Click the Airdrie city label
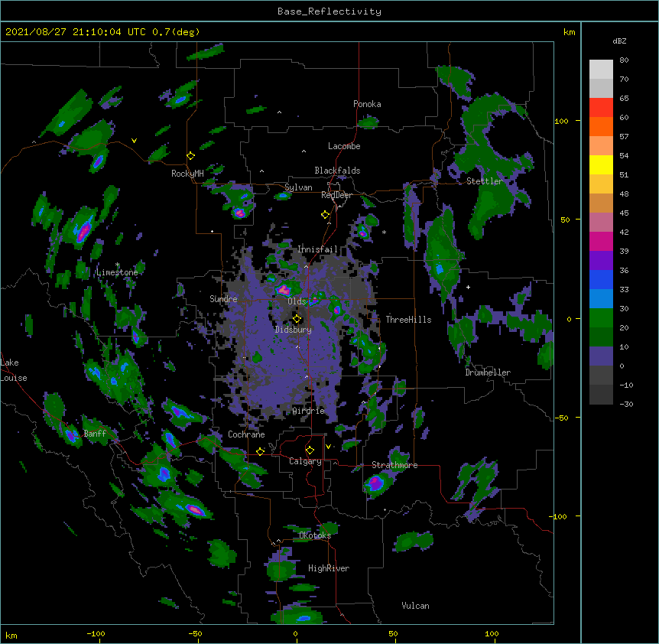 click(x=309, y=411)
